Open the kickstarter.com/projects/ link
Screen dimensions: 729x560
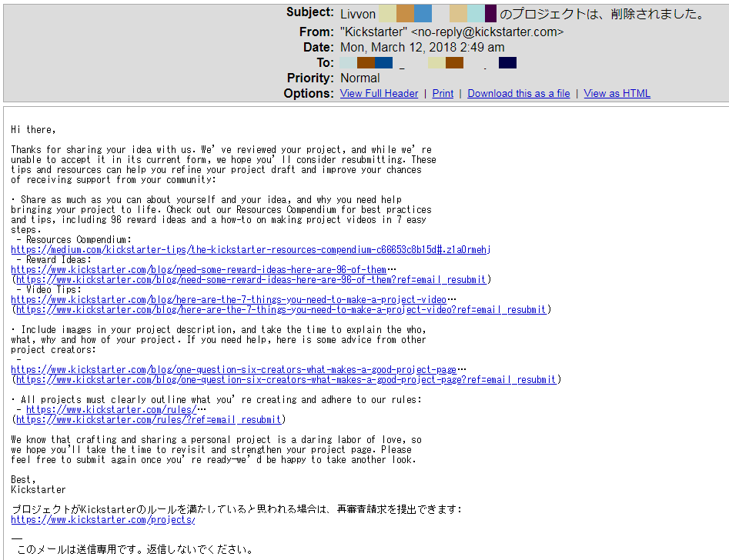point(103,520)
